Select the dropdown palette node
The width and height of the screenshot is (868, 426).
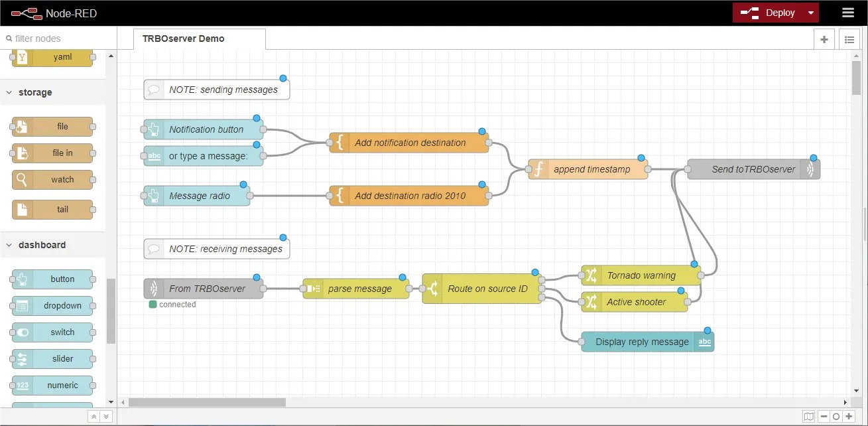pos(52,305)
